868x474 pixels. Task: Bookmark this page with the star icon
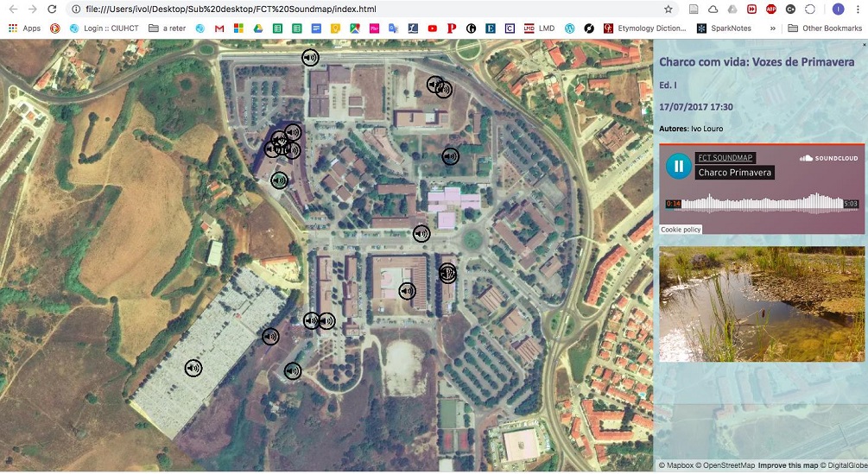click(668, 9)
